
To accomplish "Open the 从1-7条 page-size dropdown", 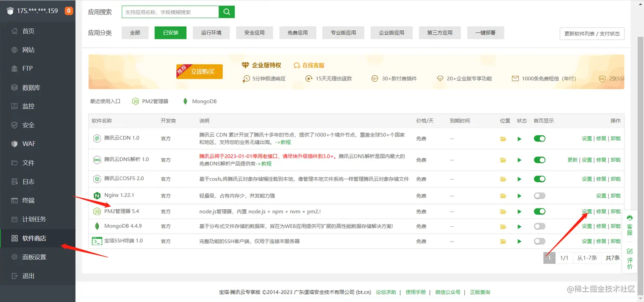I will click(x=586, y=257).
